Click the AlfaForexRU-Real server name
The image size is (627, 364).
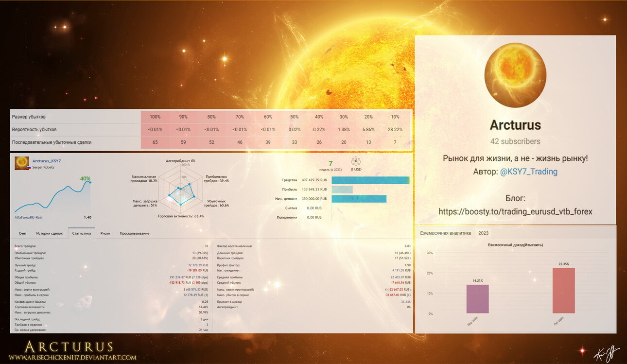click(29, 217)
